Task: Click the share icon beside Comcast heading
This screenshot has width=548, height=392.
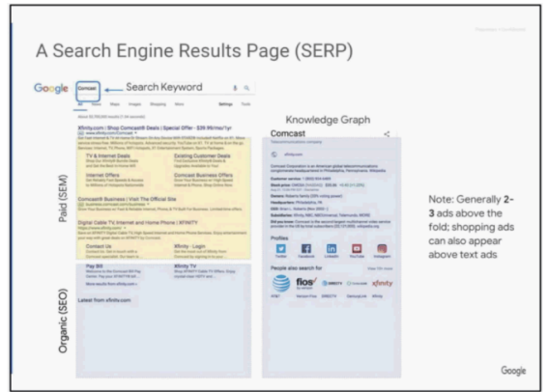Action: point(387,134)
